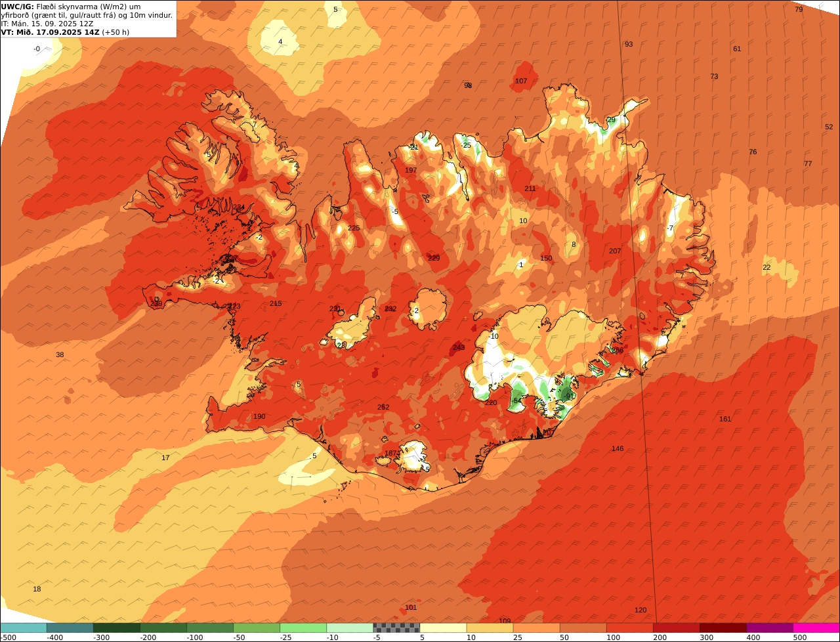Click the map value 22 east of Iceland
Viewport: 840px width, 642px height.
coord(766,268)
